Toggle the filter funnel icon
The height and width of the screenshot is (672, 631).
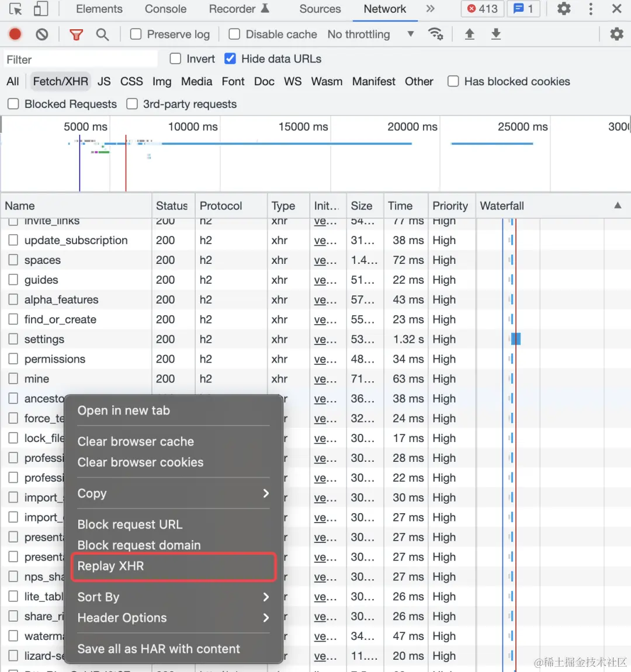click(77, 34)
